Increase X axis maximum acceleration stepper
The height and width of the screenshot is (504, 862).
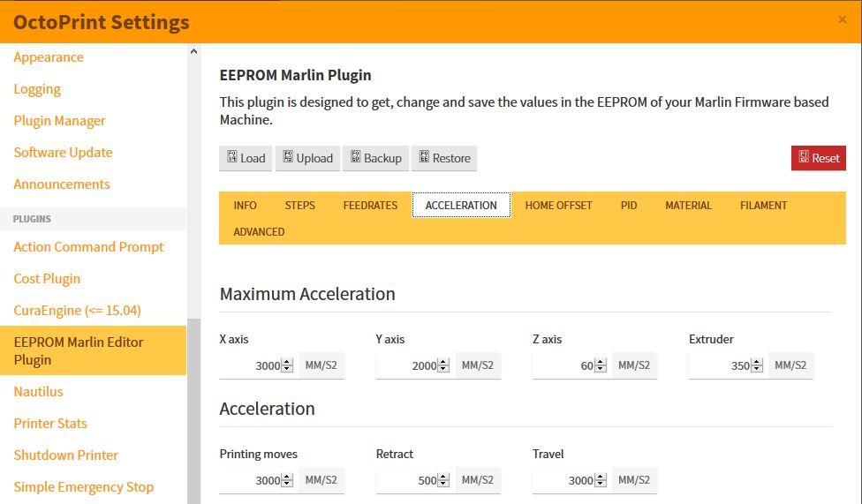point(287,362)
